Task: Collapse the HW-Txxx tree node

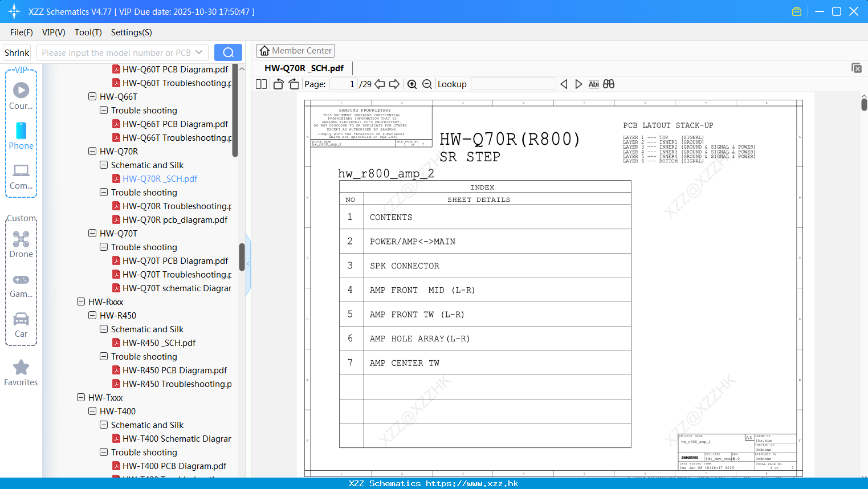Action: pos(81,398)
